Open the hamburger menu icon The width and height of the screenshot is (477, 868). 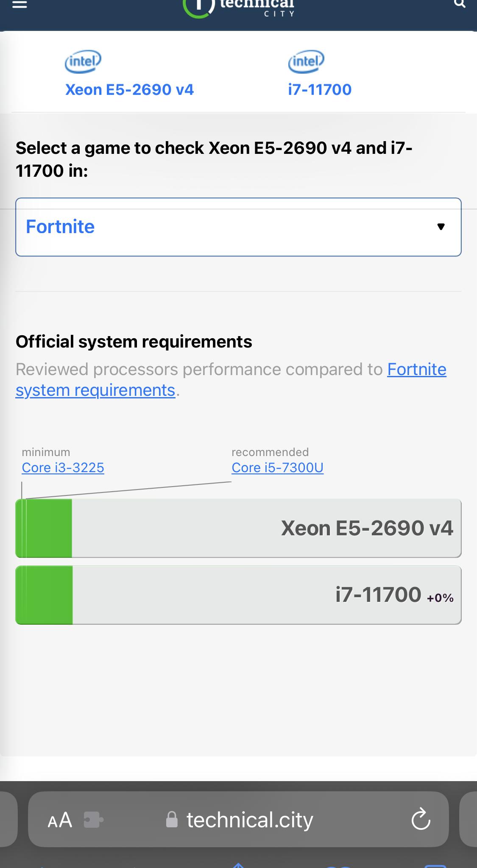(x=20, y=4)
